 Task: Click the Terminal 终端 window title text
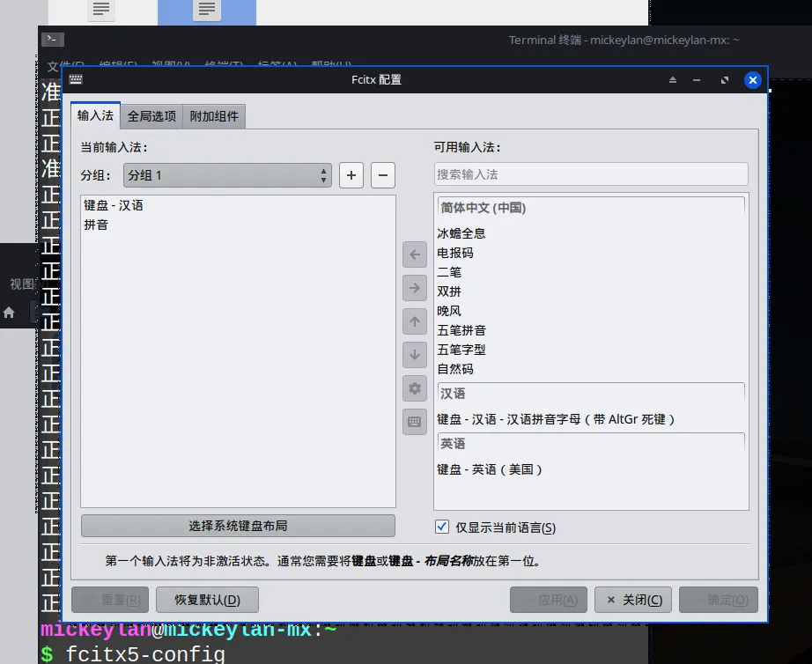click(x=624, y=40)
